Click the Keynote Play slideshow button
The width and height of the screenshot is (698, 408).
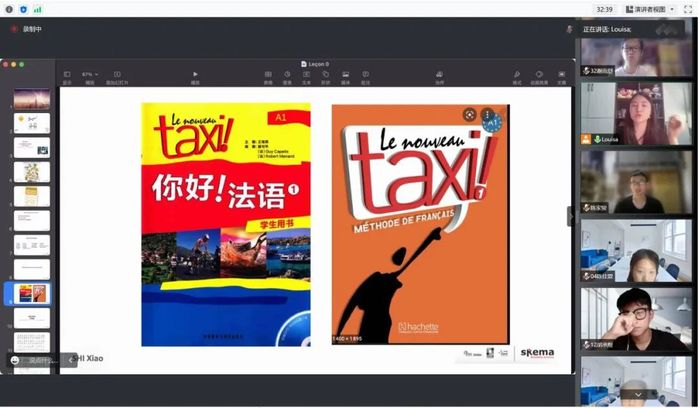point(195,75)
